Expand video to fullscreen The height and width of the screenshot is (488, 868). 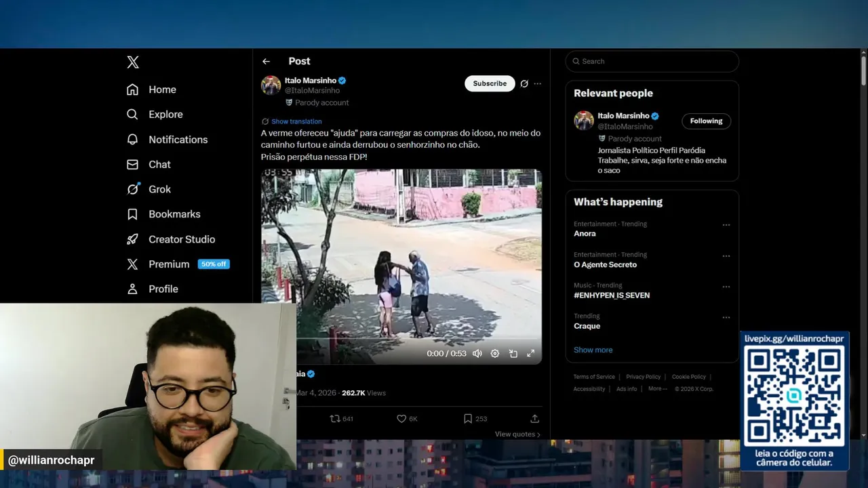(531, 353)
